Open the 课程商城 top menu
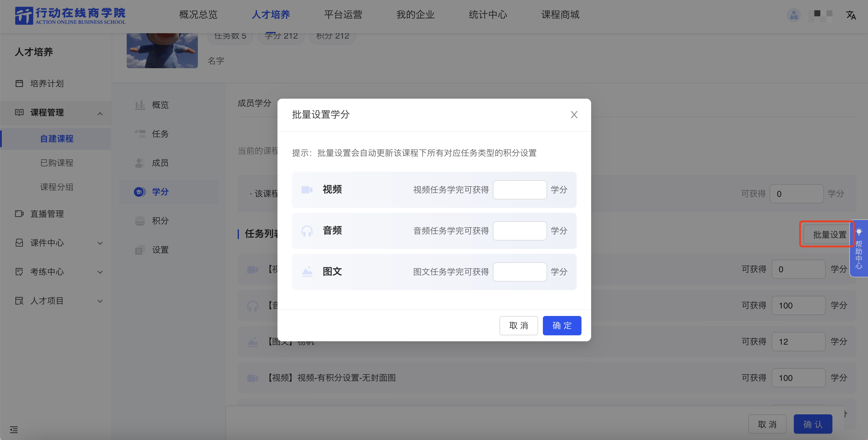This screenshot has width=868, height=440. click(560, 14)
